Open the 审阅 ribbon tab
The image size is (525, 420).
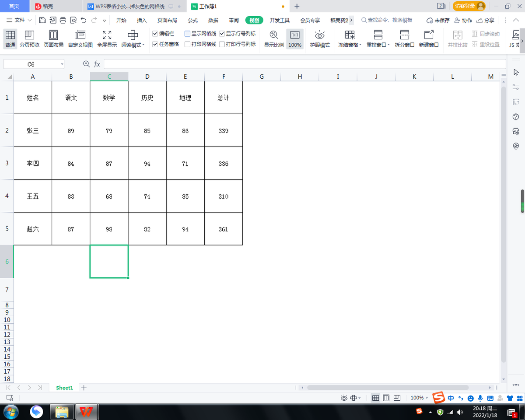(234, 20)
